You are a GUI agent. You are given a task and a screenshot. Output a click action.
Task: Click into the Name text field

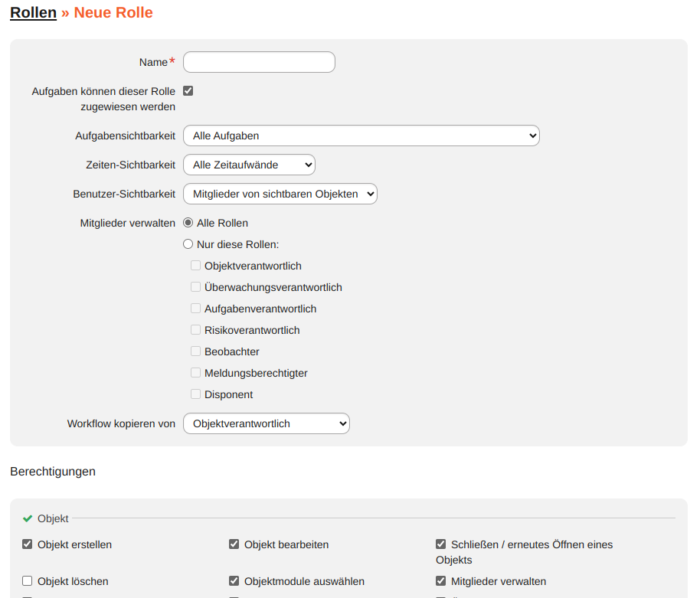(x=259, y=62)
